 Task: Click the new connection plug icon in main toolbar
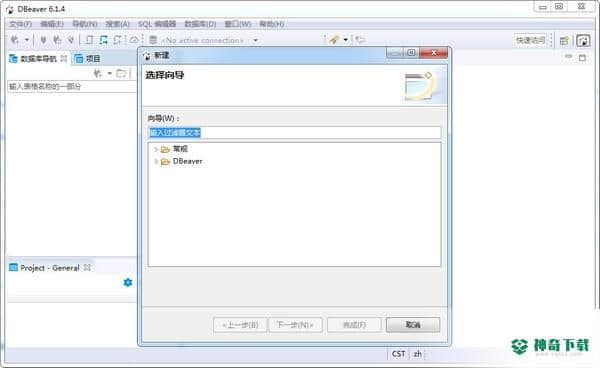(15, 40)
